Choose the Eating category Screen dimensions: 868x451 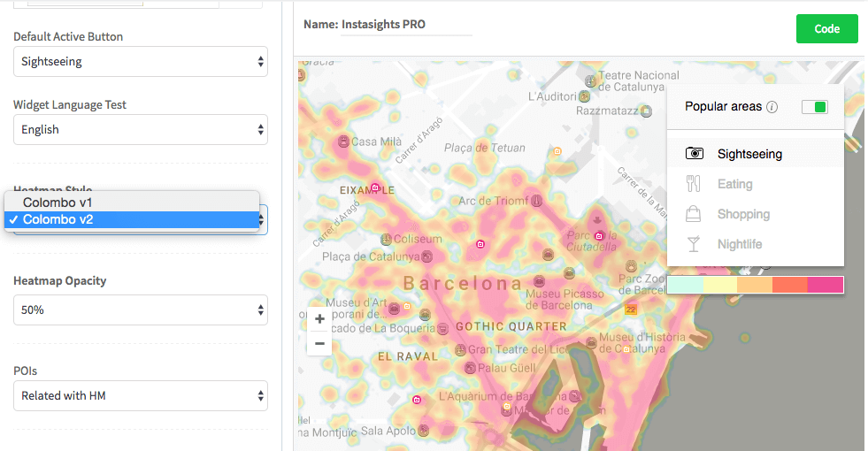[x=734, y=184]
